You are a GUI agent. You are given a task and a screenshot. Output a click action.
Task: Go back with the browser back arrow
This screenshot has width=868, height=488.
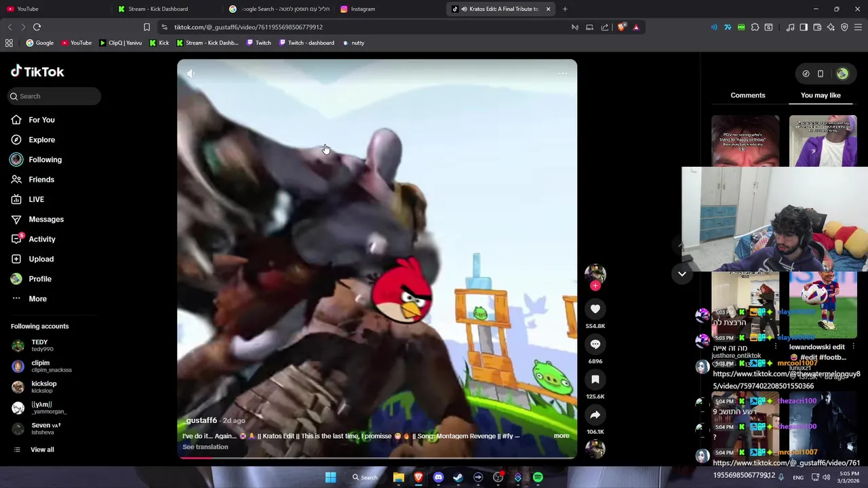[9, 27]
